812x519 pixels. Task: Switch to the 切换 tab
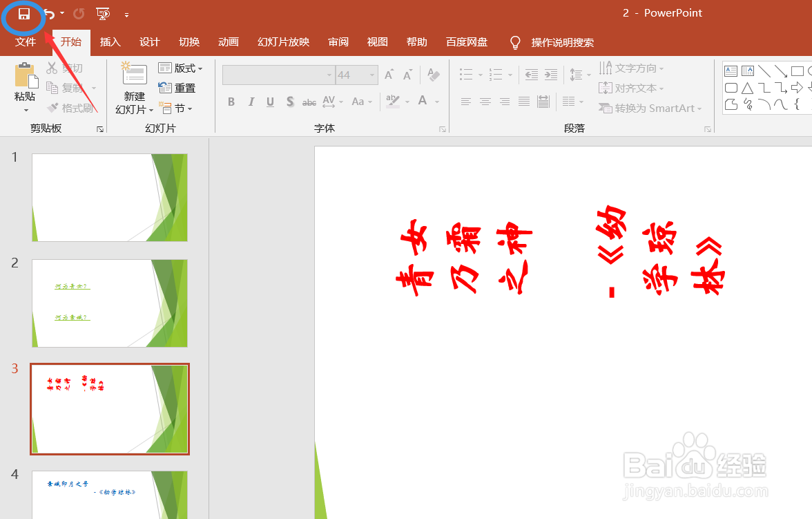(189, 42)
